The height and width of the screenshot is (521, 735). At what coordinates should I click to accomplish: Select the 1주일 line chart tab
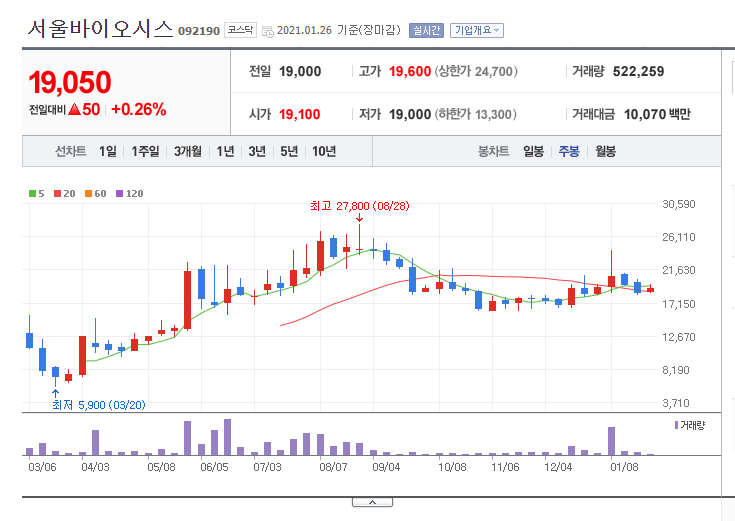click(145, 151)
